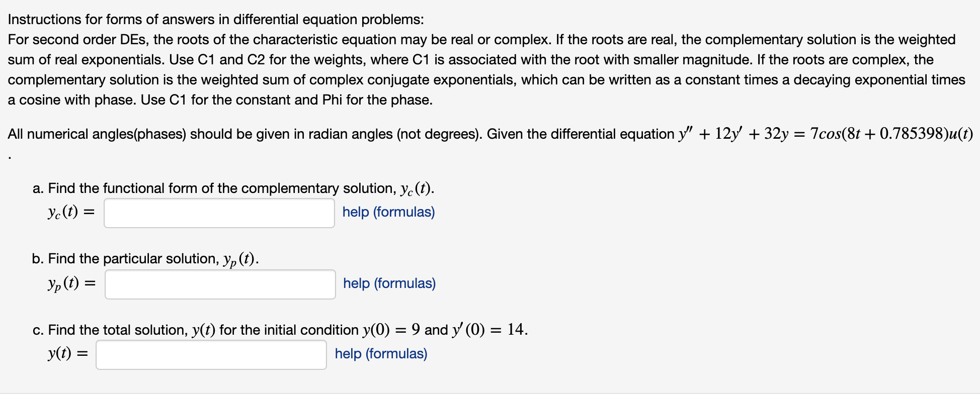This screenshot has width=980, height=395.
Task: Place cursor in the total solution field
Action: point(211,355)
